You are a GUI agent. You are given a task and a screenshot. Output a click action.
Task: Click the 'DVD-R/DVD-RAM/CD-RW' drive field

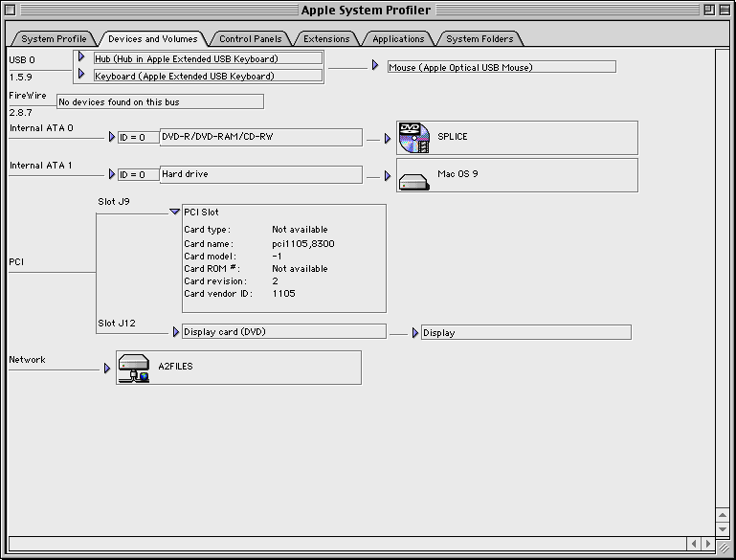click(x=261, y=137)
